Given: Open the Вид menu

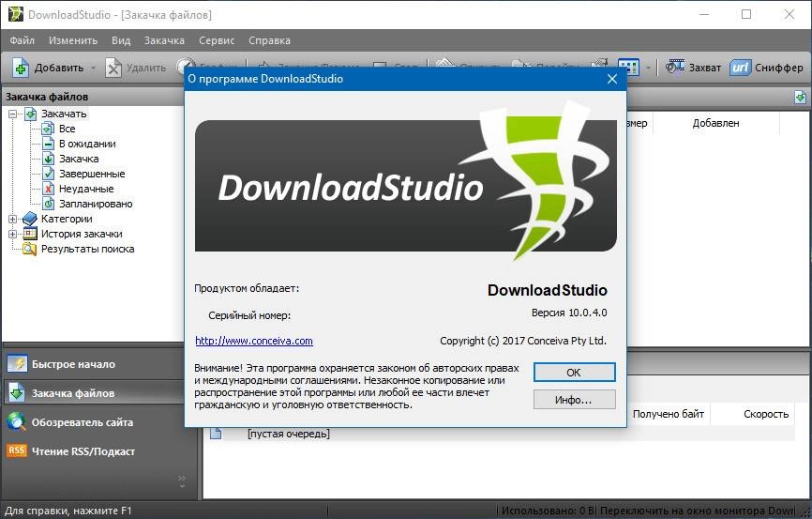Looking at the screenshot, I should point(121,40).
